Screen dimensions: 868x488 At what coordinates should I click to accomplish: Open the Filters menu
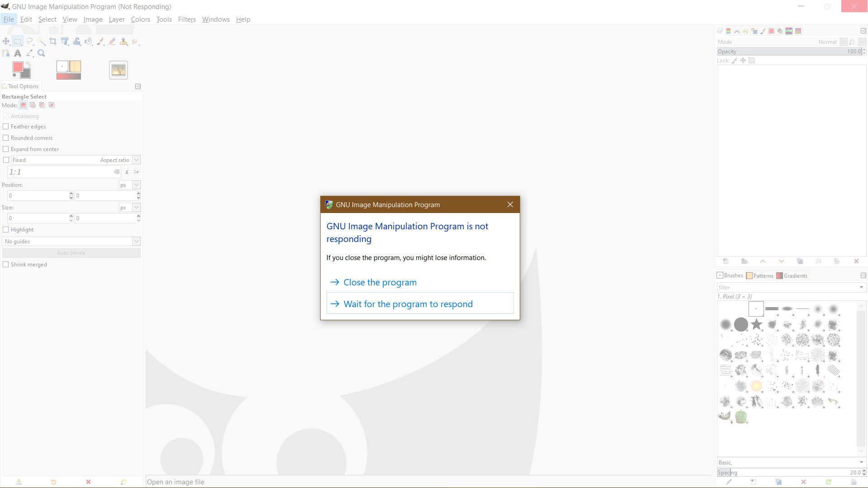187,19
